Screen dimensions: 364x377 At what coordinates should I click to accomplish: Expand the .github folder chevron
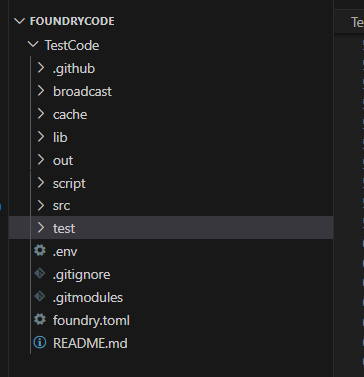click(41, 68)
